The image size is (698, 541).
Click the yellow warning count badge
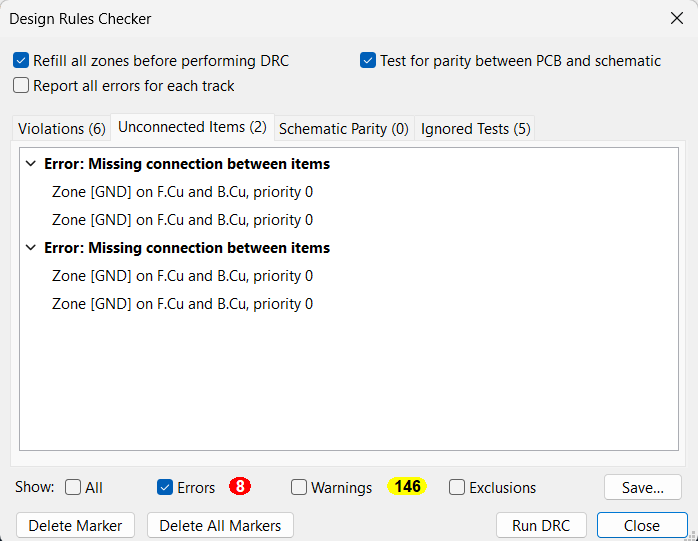pos(407,487)
